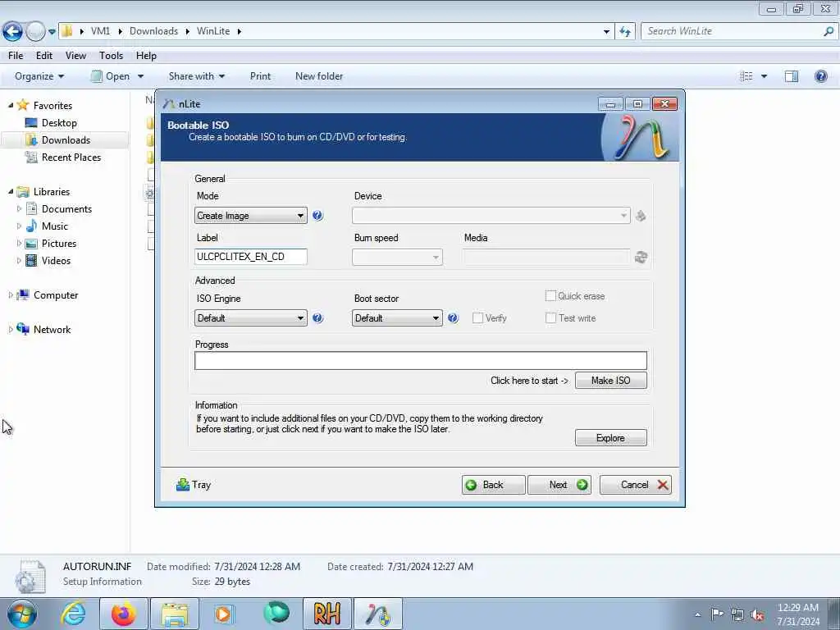
Task: Expand the Organize menu
Action: pyautogui.click(x=39, y=76)
